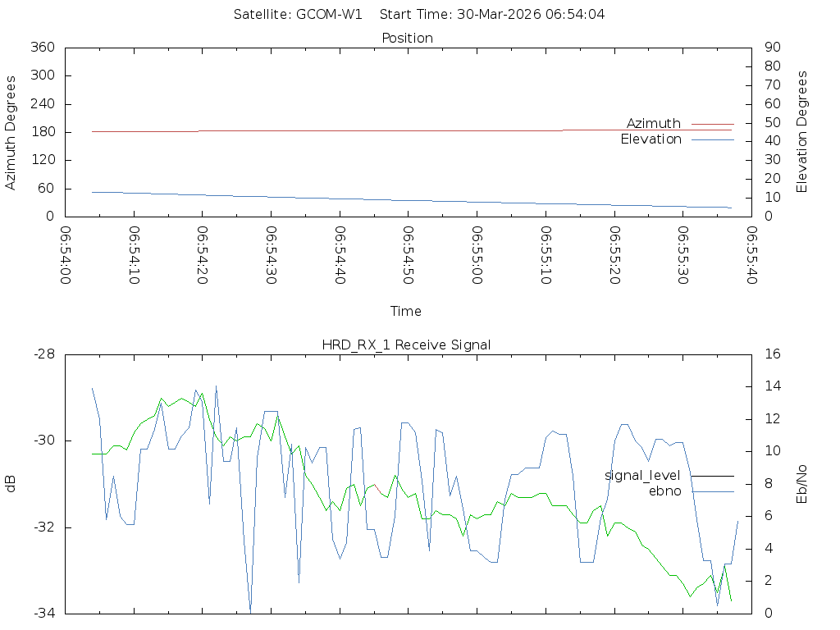Screen dimensions: 840x630
Task: Click the ebno legend label
Action: 664,491
